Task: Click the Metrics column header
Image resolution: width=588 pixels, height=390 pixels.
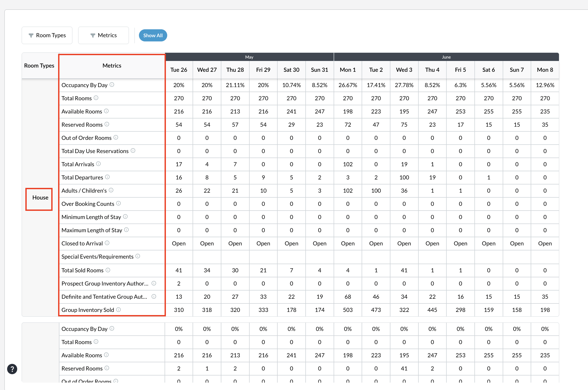Action: tap(112, 66)
